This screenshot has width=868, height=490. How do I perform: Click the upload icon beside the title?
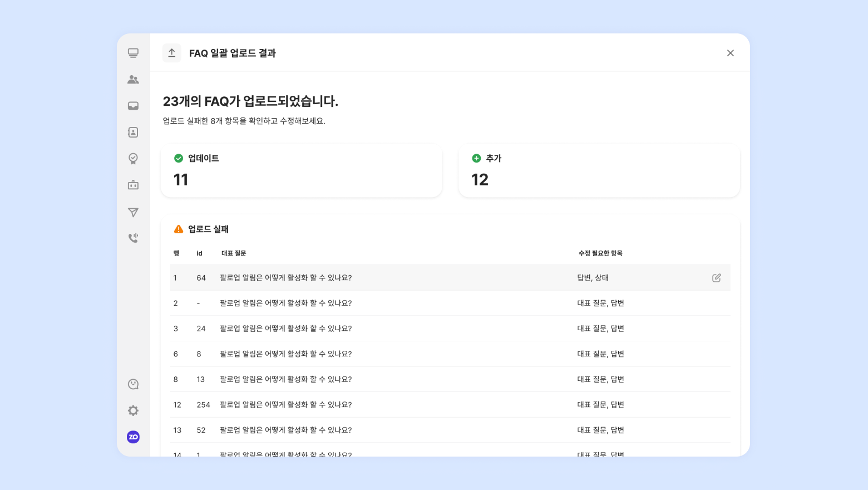(x=172, y=53)
